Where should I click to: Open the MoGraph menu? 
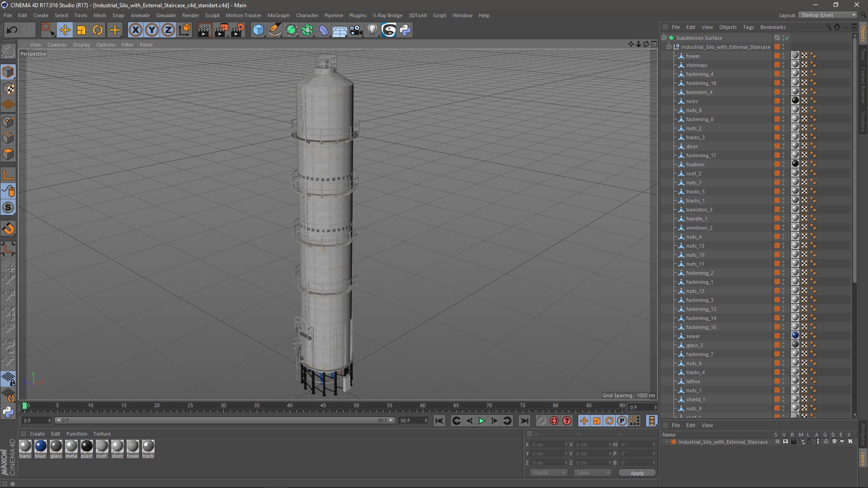[x=278, y=15]
